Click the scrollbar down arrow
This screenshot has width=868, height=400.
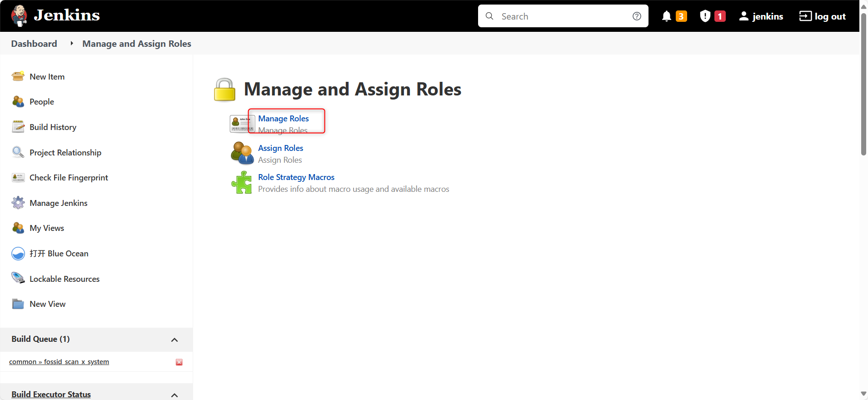click(863, 394)
